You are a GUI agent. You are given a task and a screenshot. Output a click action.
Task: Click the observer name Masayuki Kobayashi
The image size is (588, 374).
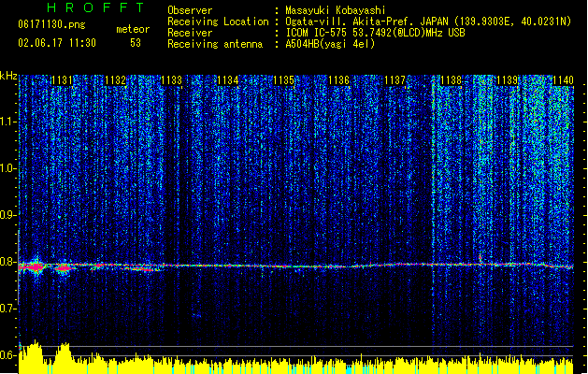(x=336, y=10)
